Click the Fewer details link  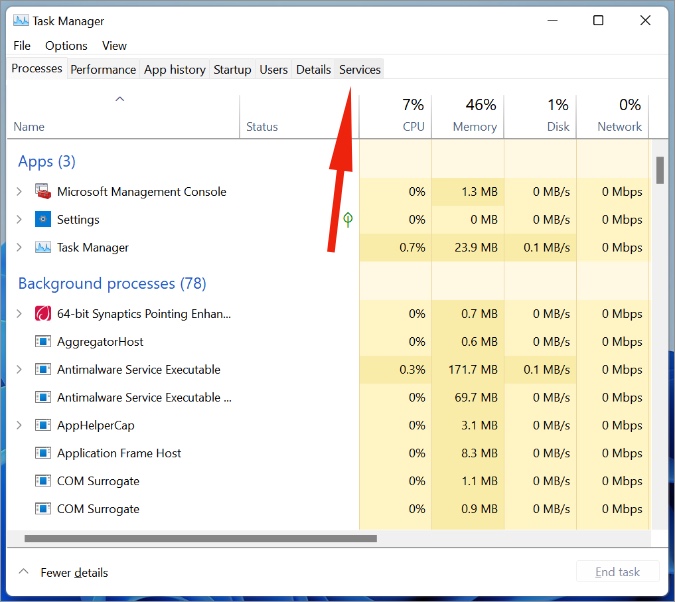click(x=74, y=572)
